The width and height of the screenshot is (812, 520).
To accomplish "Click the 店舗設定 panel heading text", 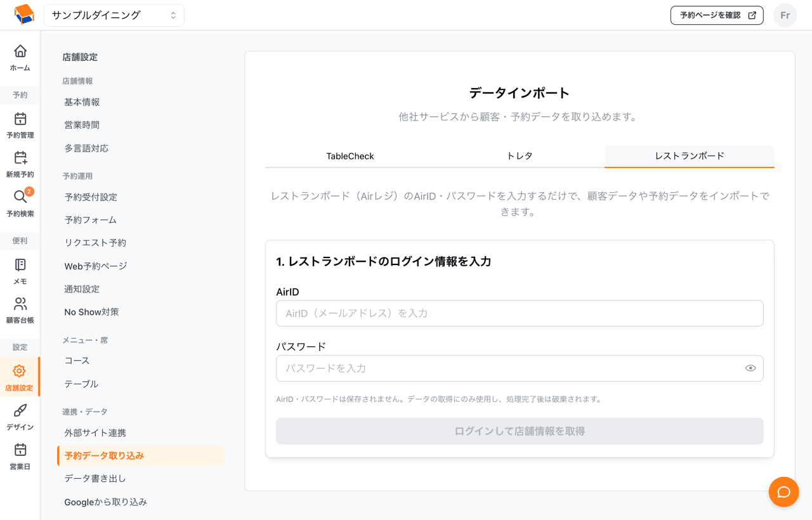I will point(80,57).
